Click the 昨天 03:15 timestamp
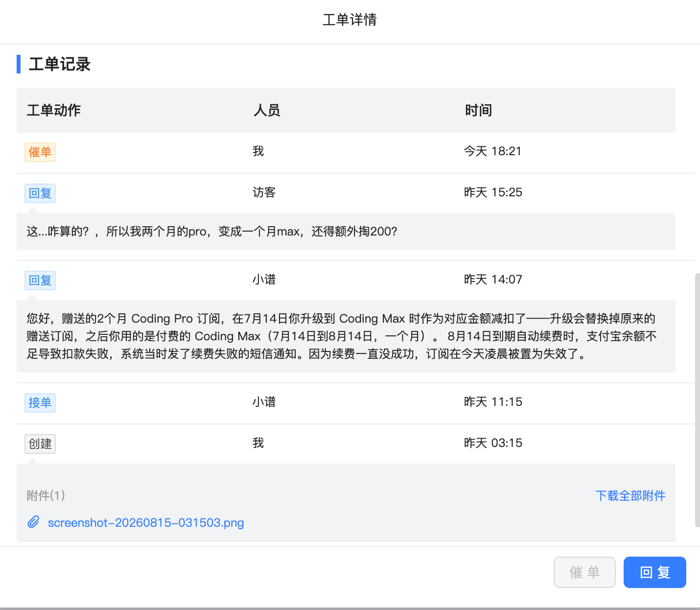Viewport: 700px width, 610px height. [x=493, y=443]
